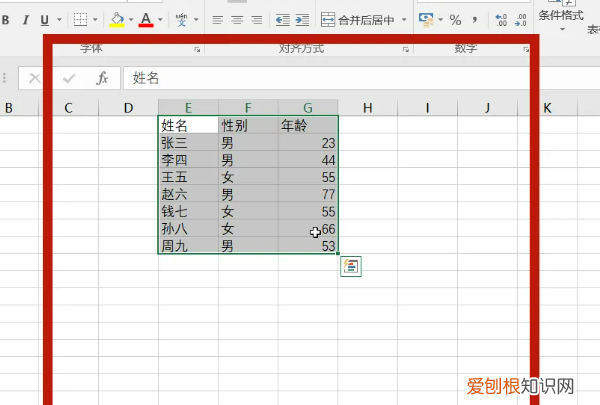The width and height of the screenshot is (600, 405).
Task: Select the cell with 周九
Action: (x=188, y=245)
